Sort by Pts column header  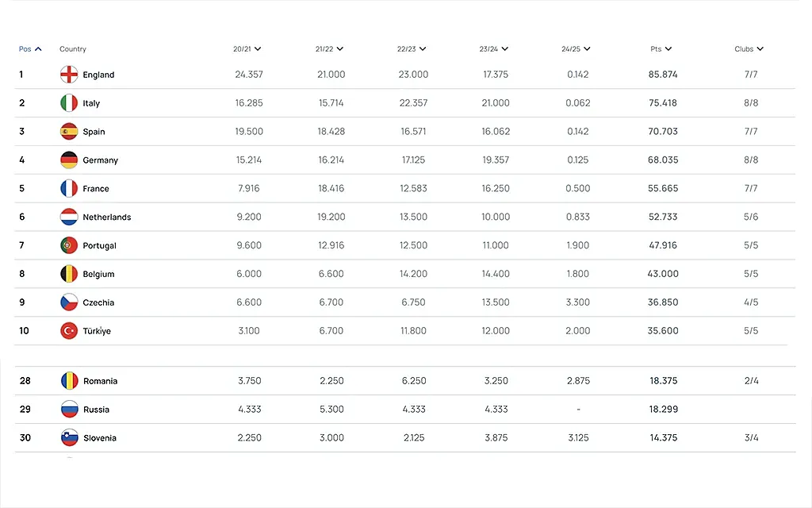pos(661,49)
